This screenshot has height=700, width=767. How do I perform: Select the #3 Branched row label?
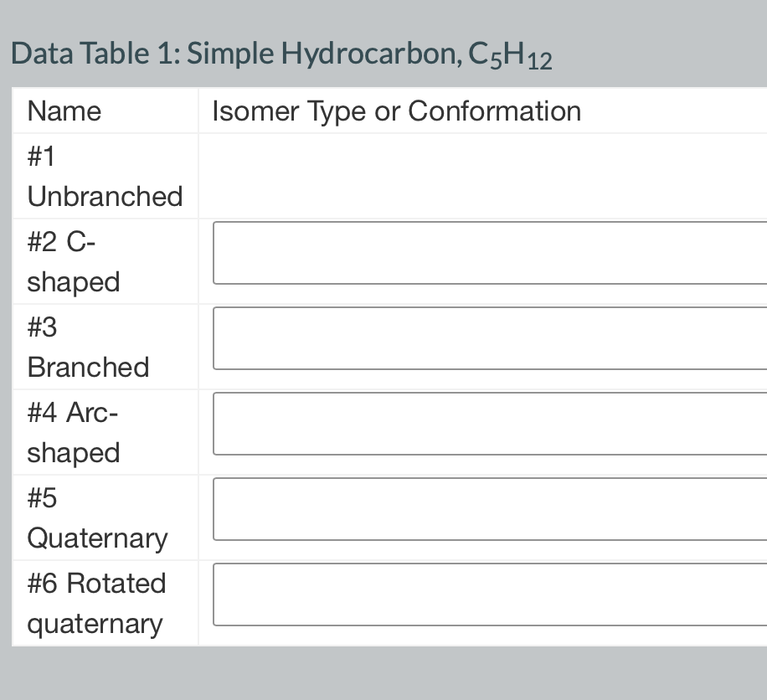[87, 347]
